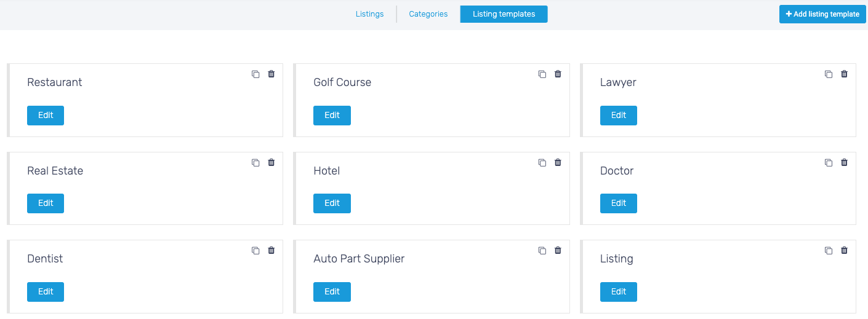
Task: Duplicate the Golf Course template
Action: [542, 74]
